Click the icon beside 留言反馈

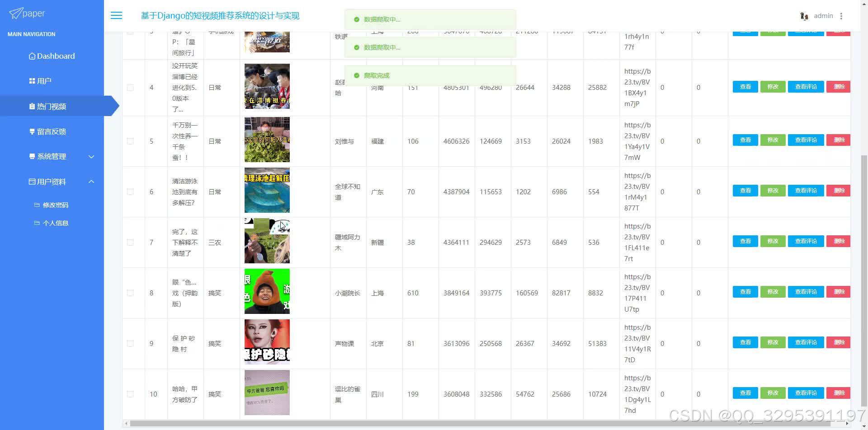point(32,131)
